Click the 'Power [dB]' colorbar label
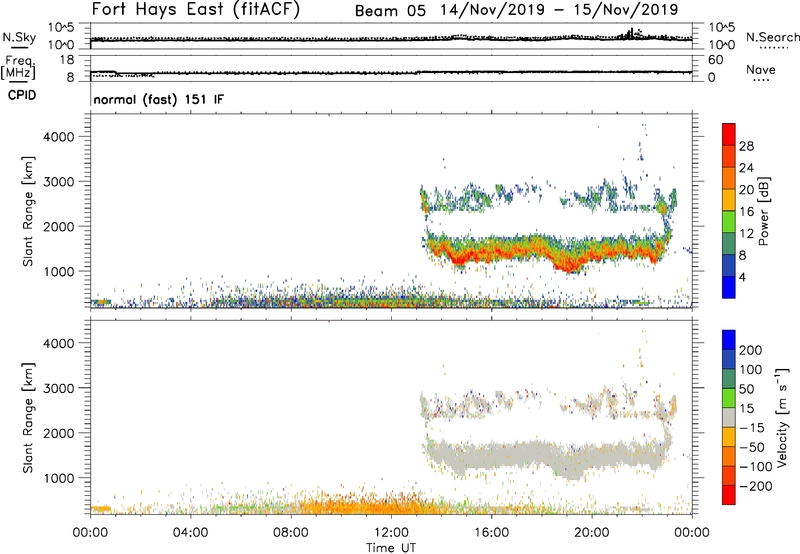This screenshot has width=800, height=554. pos(764,211)
